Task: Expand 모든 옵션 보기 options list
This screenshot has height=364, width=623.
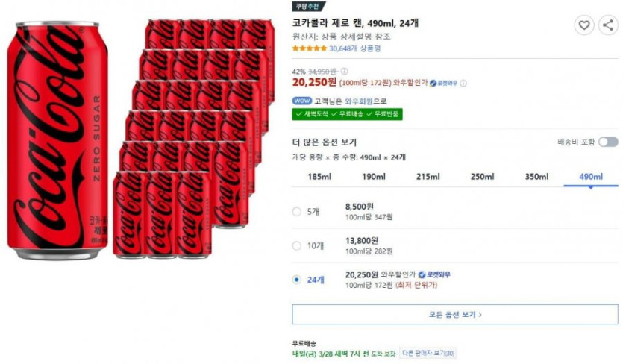Action: (455, 315)
